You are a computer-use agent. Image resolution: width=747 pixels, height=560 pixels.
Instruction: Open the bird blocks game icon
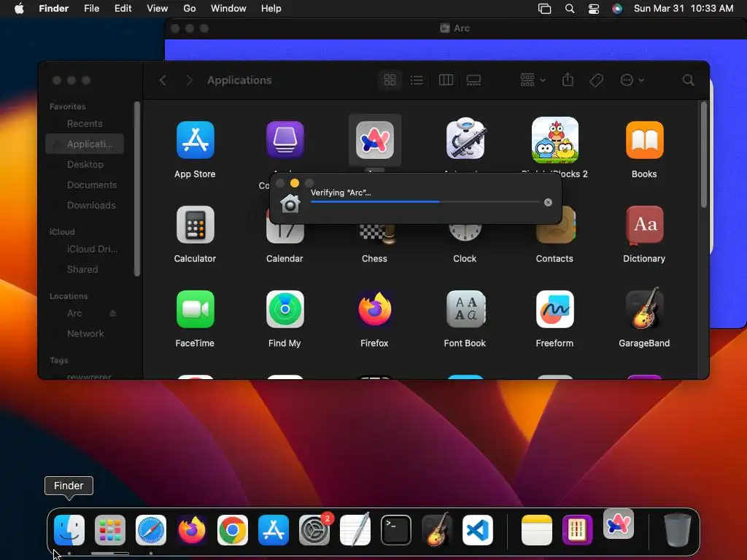coord(555,140)
